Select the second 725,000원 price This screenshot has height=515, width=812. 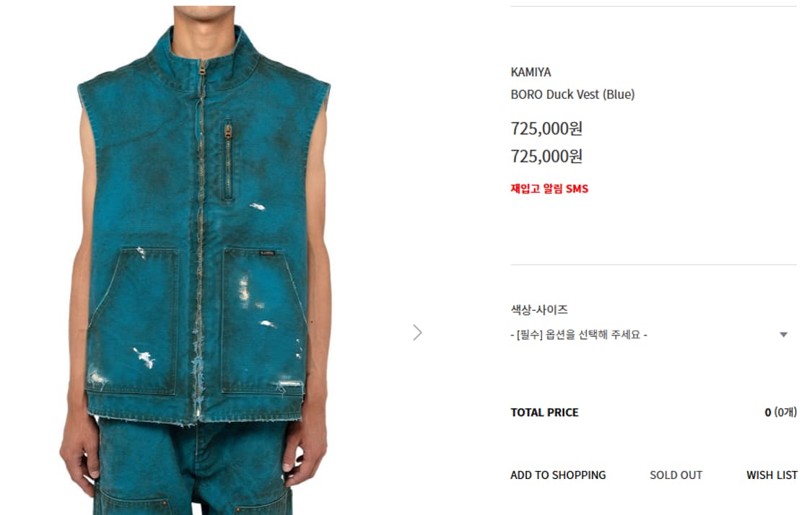tap(547, 156)
